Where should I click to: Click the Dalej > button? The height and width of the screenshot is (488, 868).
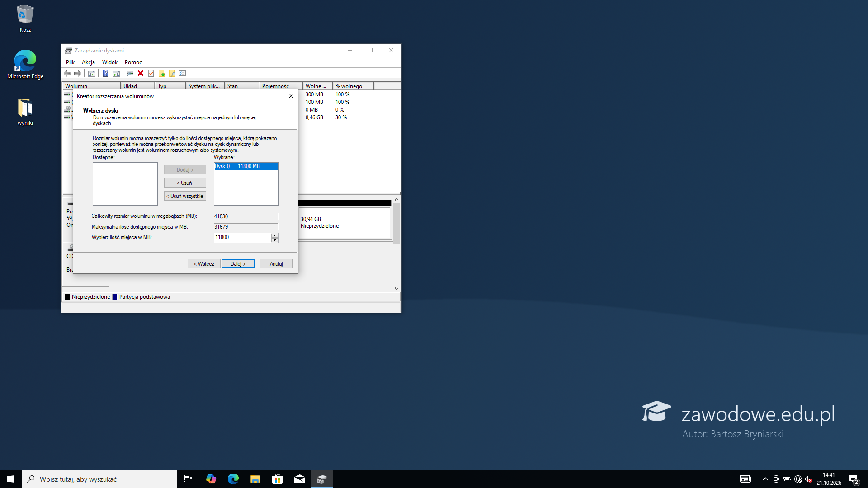point(238,264)
